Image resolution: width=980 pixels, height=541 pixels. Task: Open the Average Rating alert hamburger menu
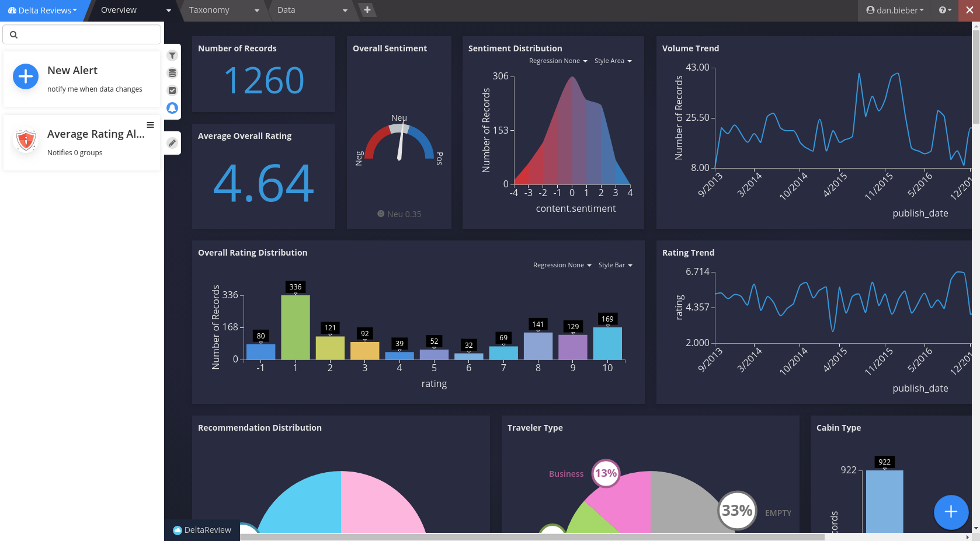pyautogui.click(x=150, y=125)
